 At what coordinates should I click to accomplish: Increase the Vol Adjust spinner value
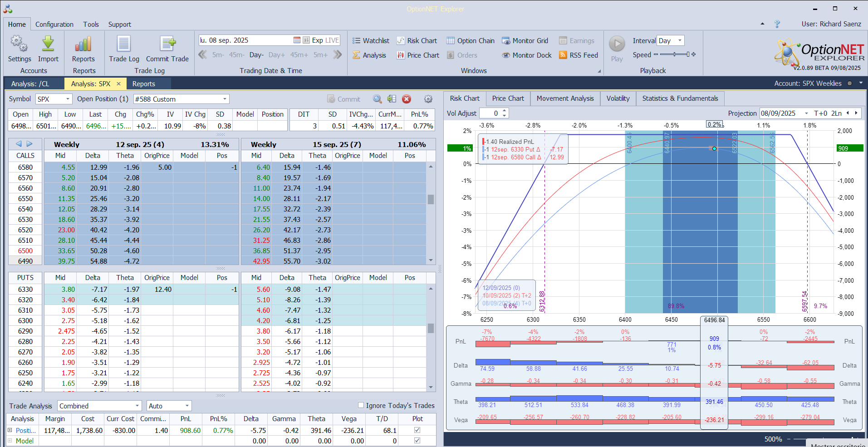[x=505, y=111]
